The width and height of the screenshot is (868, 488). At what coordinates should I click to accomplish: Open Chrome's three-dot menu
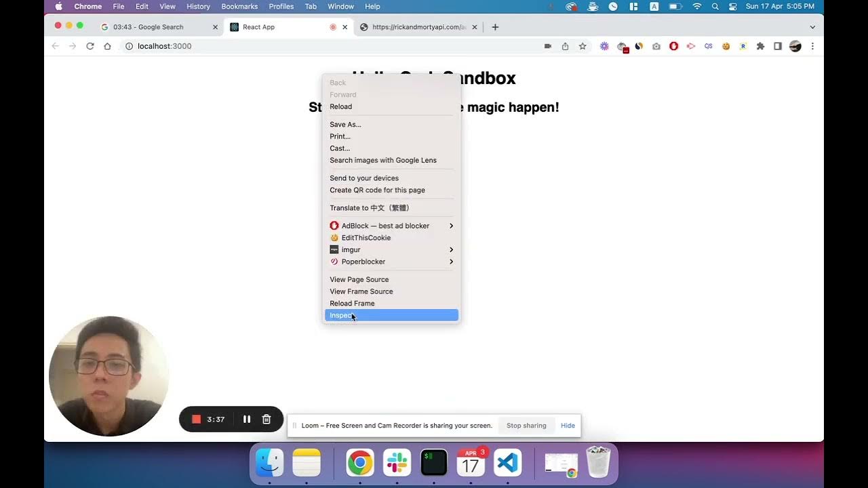click(x=812, y=46)
